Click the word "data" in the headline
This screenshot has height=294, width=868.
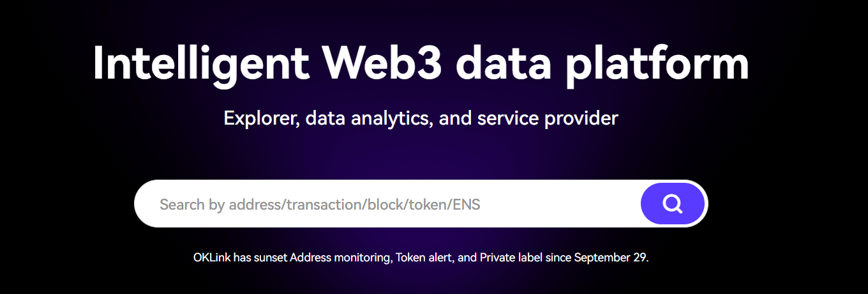coord(504,63)
